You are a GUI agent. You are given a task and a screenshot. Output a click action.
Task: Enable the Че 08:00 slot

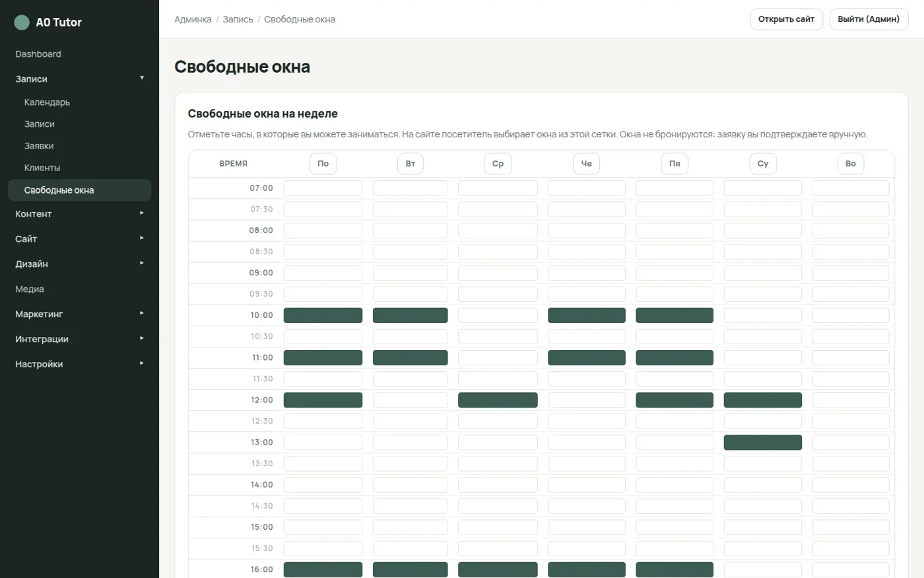tap(586, 231)
